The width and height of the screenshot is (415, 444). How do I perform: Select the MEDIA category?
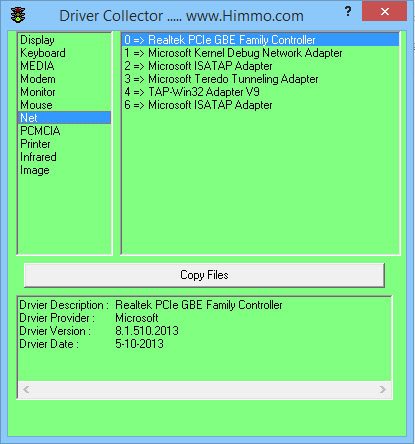(64, 66)
